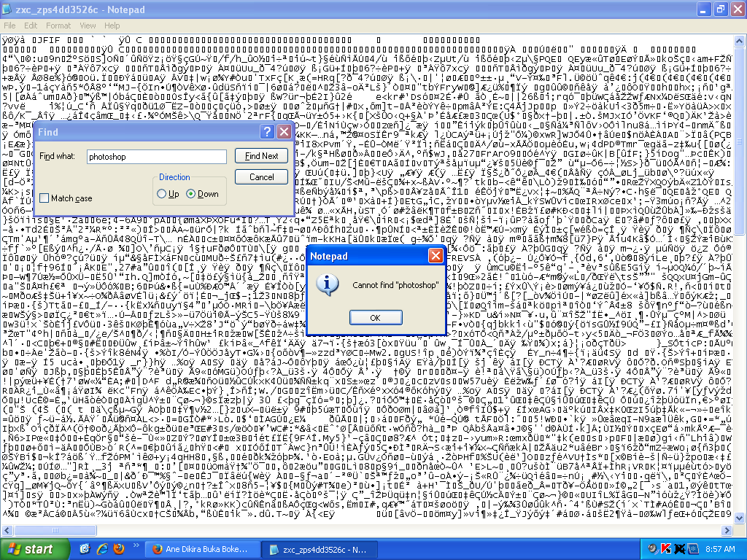Launch Internet Explorer from quick launch
This screenshot has height=560, width=747.
[101, 548]
